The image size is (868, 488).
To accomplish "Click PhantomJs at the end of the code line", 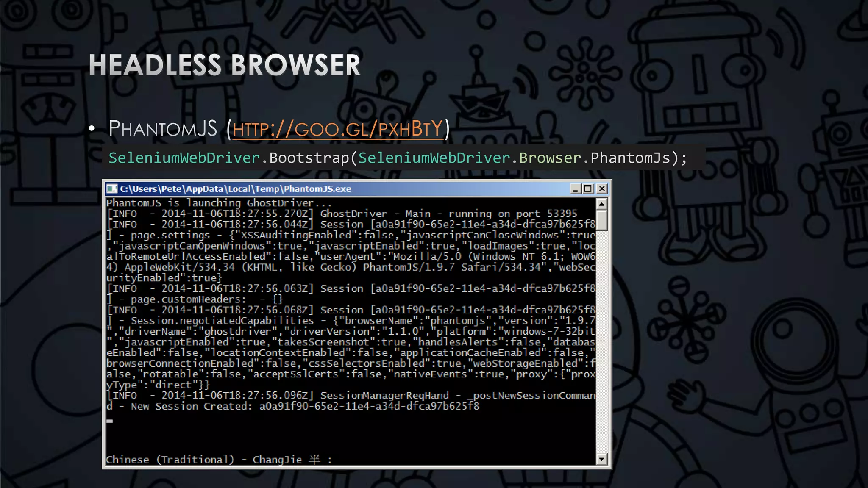I will (x=630, y=158).
